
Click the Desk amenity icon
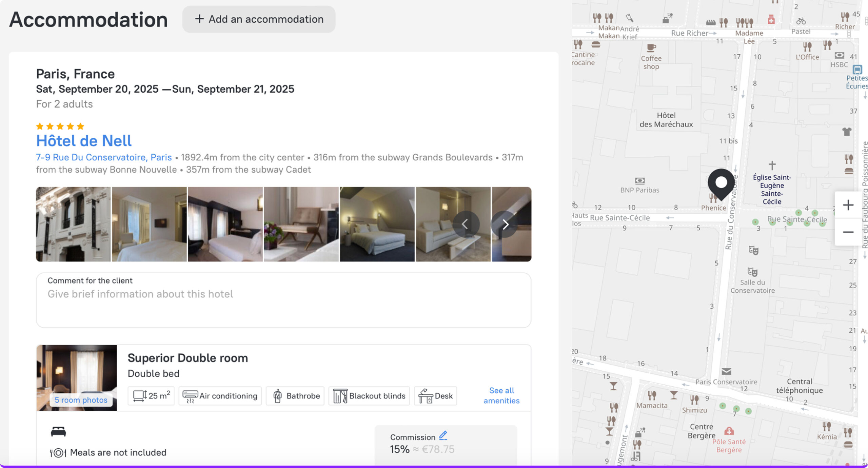tap(426, 396)
